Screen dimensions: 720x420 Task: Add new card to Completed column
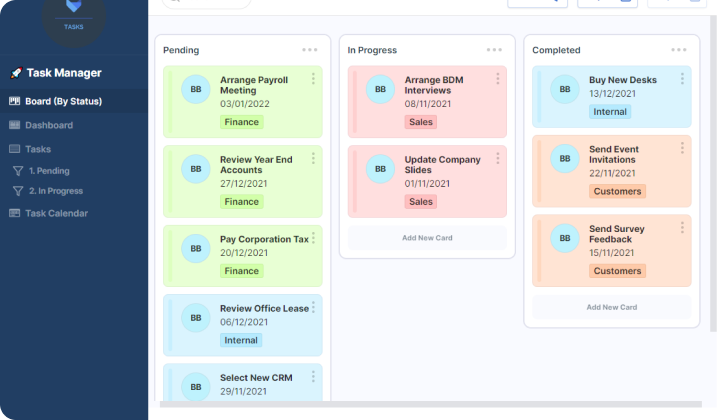[611, 307]
